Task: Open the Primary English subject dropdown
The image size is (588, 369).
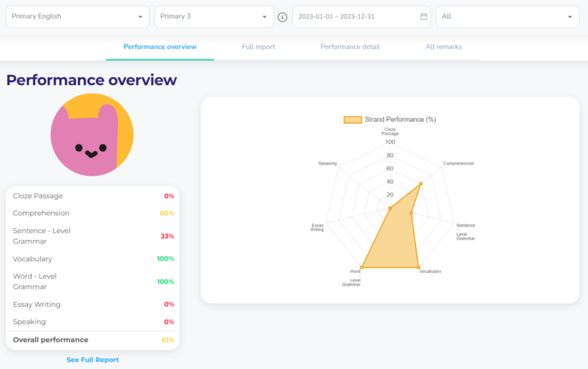Action: point(77,16)
